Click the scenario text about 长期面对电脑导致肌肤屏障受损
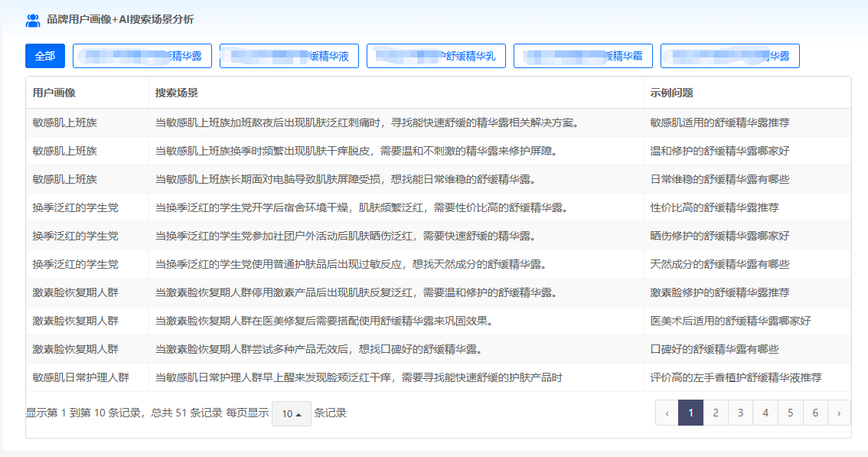This screenshot has height=457, width=868. (347, 179)
